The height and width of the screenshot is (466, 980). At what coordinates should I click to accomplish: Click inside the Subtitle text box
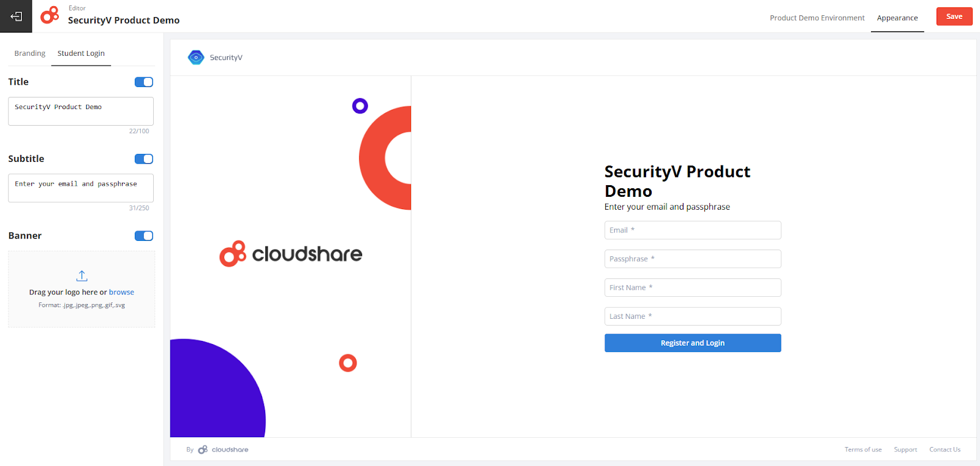pos(80,188)
